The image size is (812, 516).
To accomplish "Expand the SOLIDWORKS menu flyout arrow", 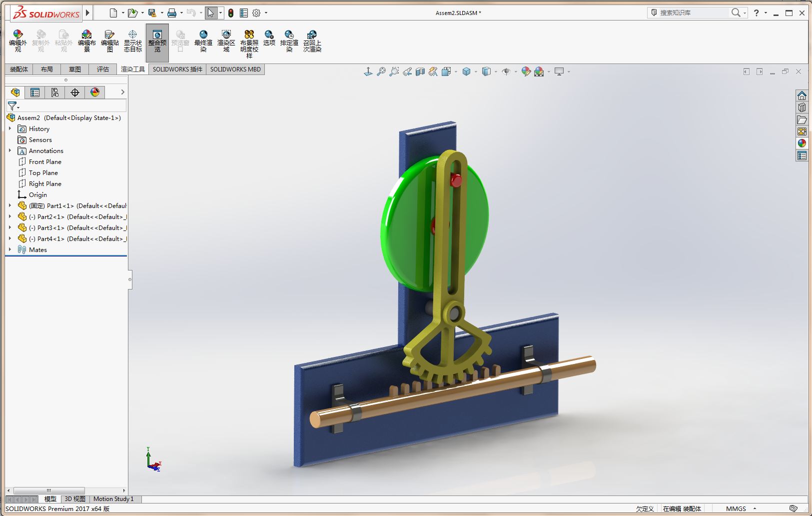I will coord(88,13).
